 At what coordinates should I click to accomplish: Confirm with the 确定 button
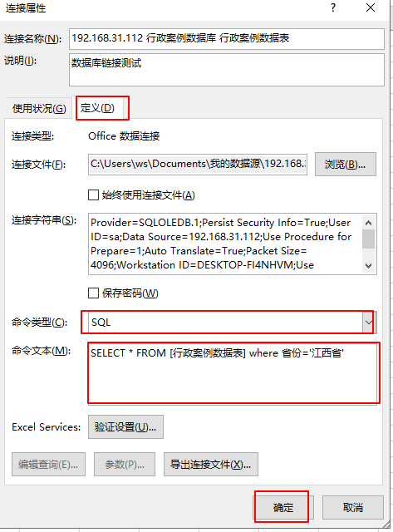pos(283,508)
